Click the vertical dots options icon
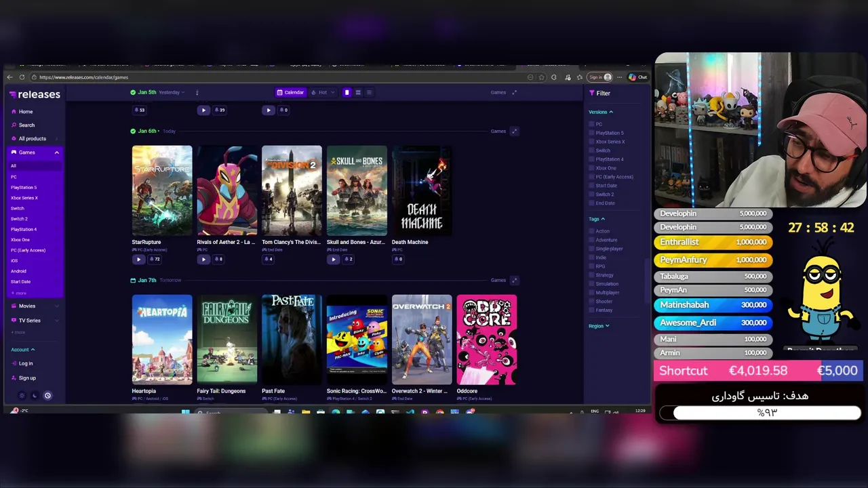The width and height of the screenshot is (868, 488). [x=197, y=92]
